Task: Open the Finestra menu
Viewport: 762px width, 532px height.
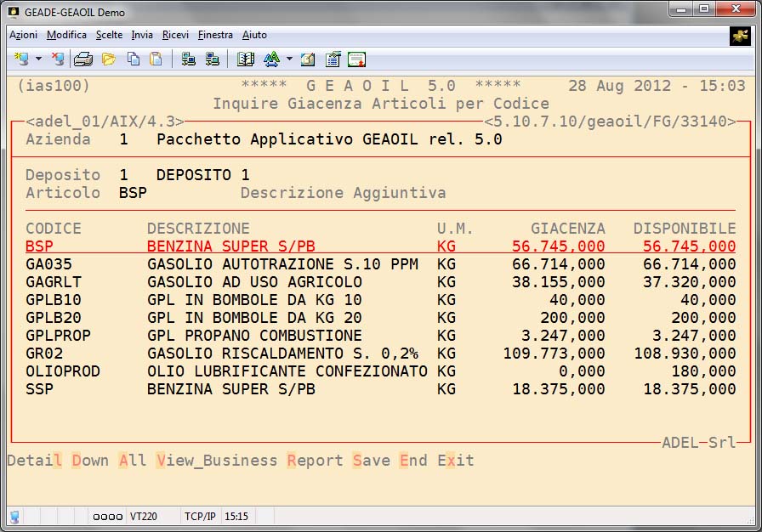Action: point(215,35)
